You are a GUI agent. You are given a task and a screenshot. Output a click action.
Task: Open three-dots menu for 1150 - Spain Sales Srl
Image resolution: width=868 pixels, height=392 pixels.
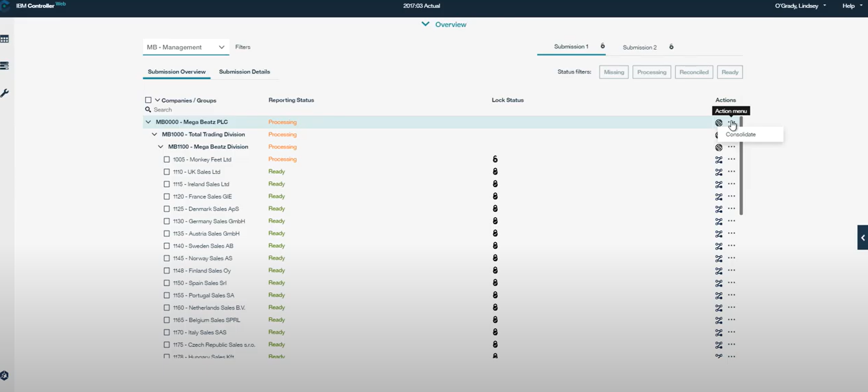731,283
